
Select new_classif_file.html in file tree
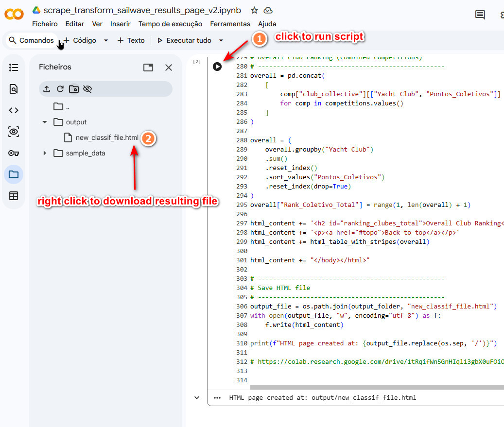107,137
